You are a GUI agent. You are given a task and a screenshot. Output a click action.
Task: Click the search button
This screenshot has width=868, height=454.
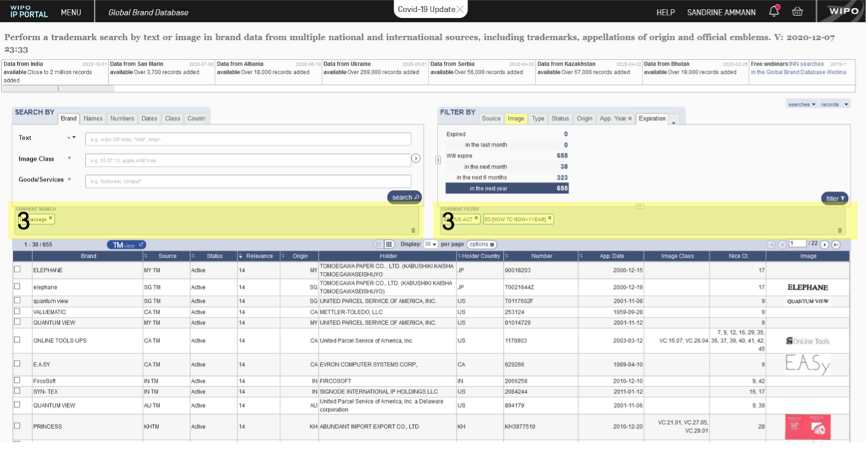(x=405, y=197)
